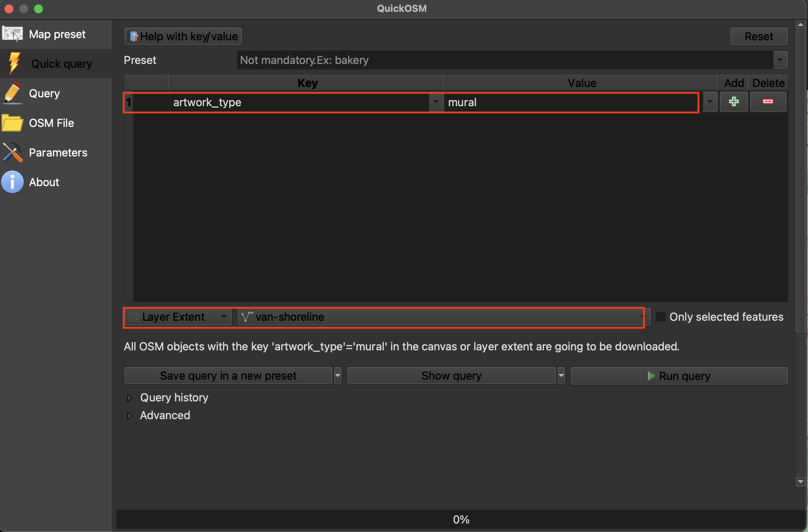
Task: Open the Layer Extent dropdown
Action: coord(178,317)
